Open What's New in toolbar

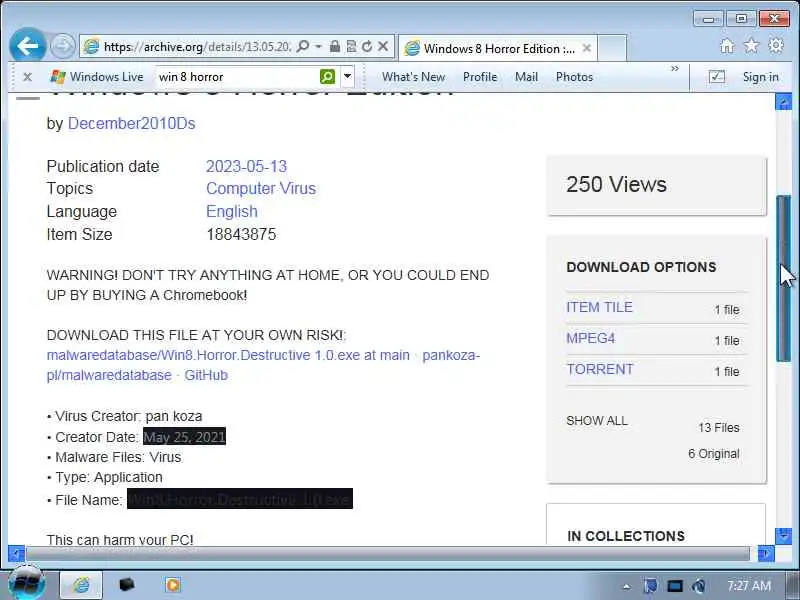pos(413,77)
